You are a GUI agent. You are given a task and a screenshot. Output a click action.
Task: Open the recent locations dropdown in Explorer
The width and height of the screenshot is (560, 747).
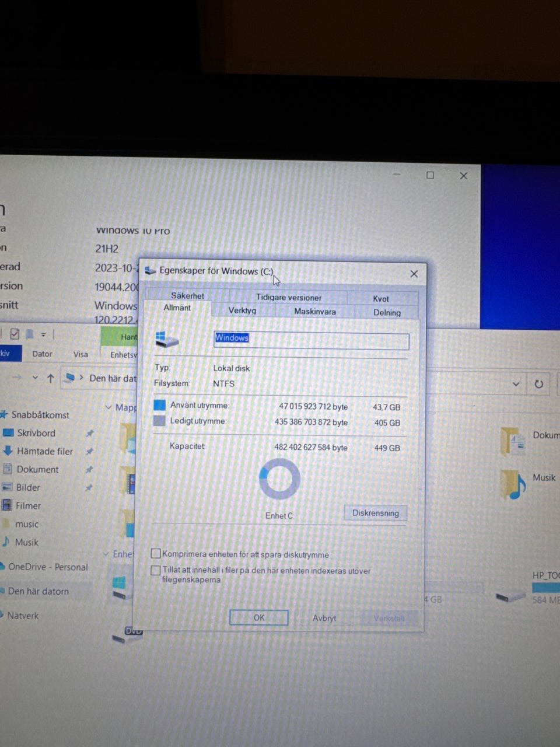35,378
